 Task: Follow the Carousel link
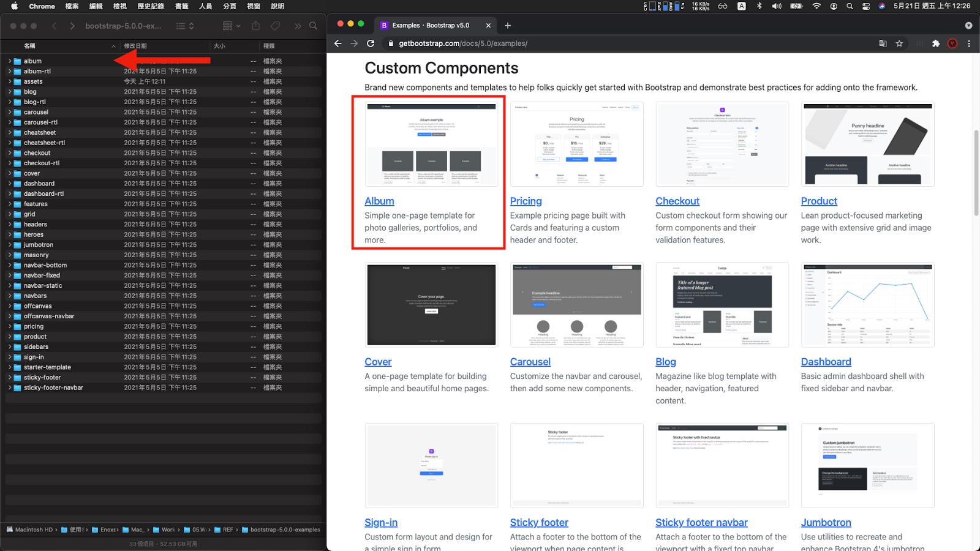(x=530, y=362)
